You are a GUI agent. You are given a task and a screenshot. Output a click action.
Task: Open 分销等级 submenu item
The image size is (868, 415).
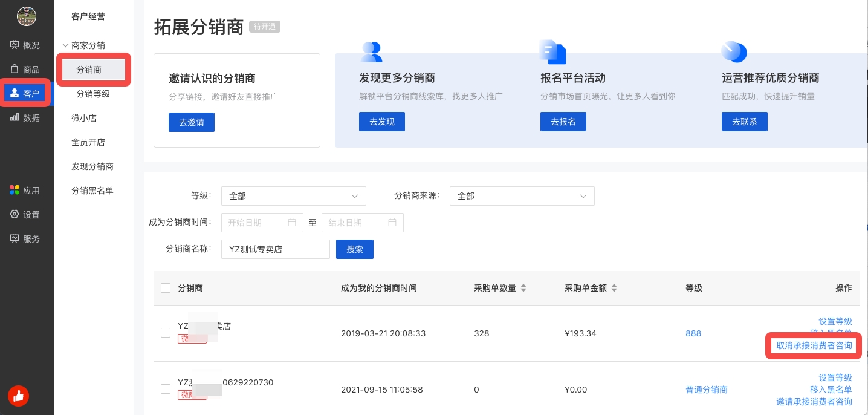pos(93,94)
